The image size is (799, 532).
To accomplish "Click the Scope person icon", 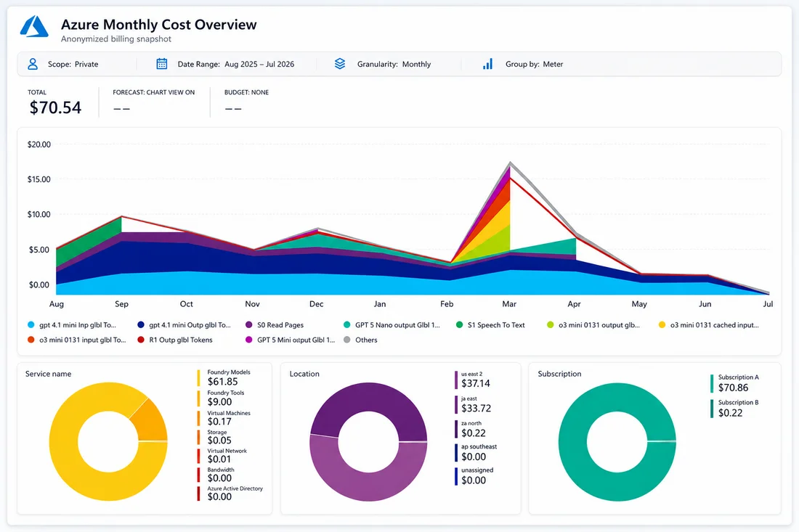I will [x=33, y=64].
